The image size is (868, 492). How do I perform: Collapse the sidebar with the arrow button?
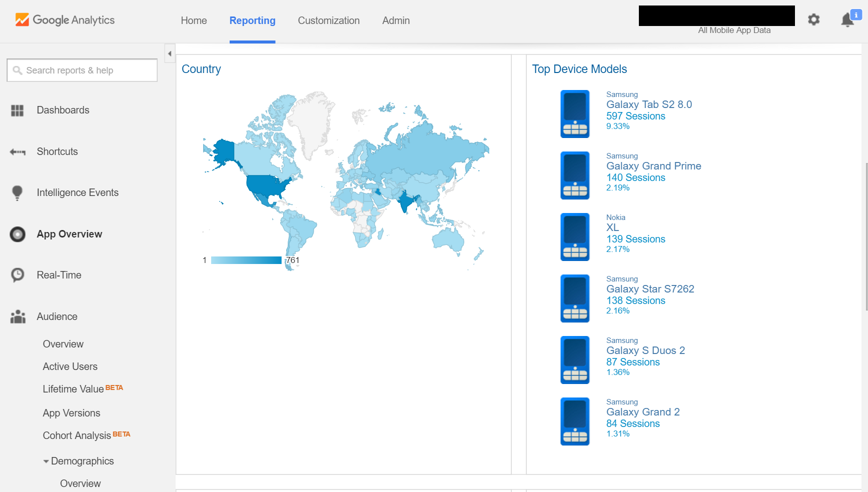coord(170,53)
